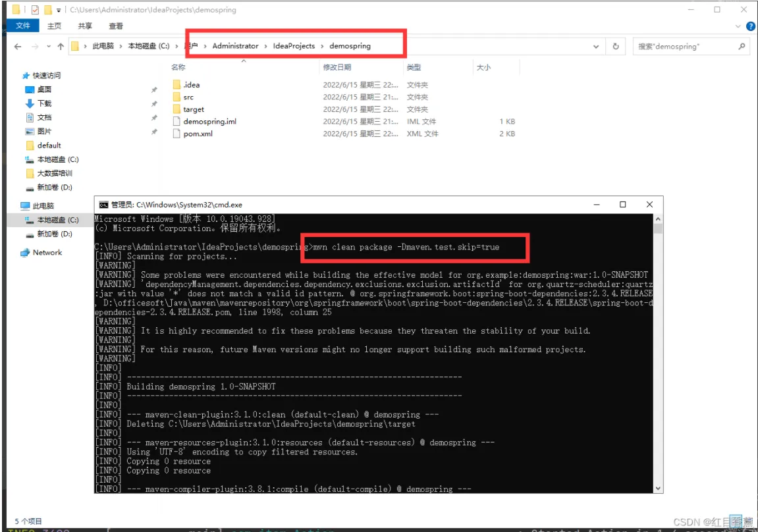The width and height of the screenshot is (758, 532).
Task: Open the 查看 ribbon tab
Action: (x=116, y=26)
